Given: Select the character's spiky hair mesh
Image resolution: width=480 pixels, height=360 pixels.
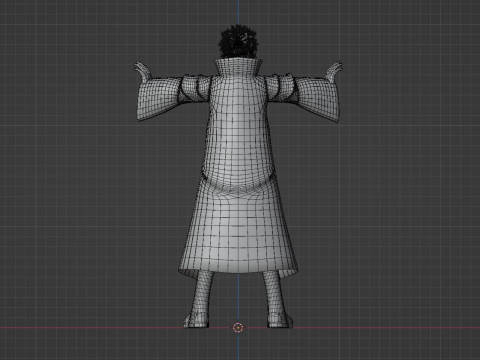Looking at the screenshot, I should 239,41.
